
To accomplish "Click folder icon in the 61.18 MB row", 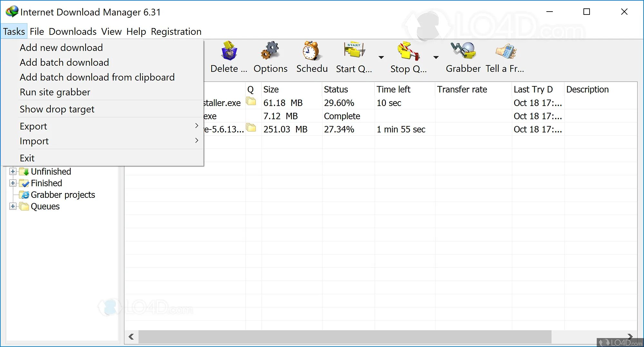I will [251, 101].
